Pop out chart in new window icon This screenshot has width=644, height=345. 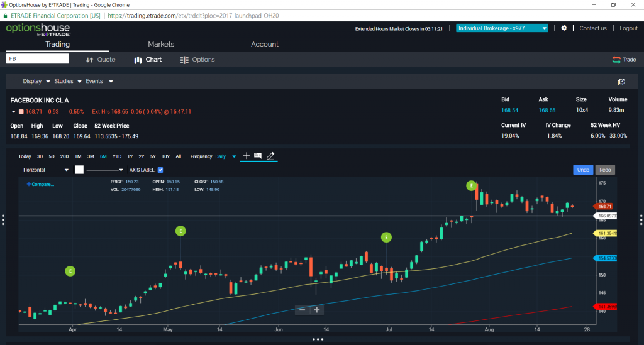621,82
